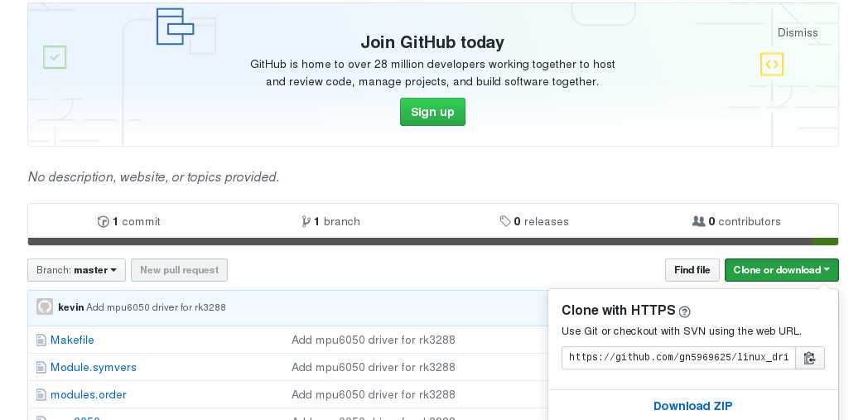Open the 1 commit link
Screen dimensions: 868x420
pyautogui.click(x=129, y=221)
